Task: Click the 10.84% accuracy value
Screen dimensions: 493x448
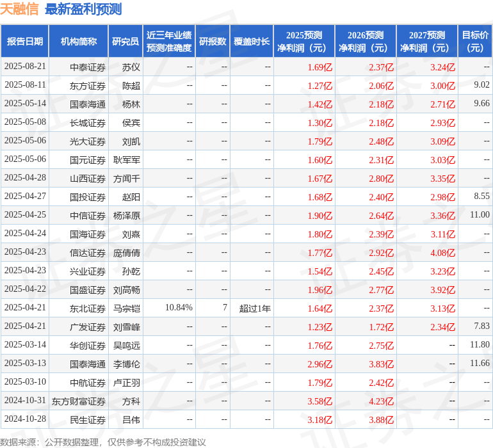Action: pos(179,307)
